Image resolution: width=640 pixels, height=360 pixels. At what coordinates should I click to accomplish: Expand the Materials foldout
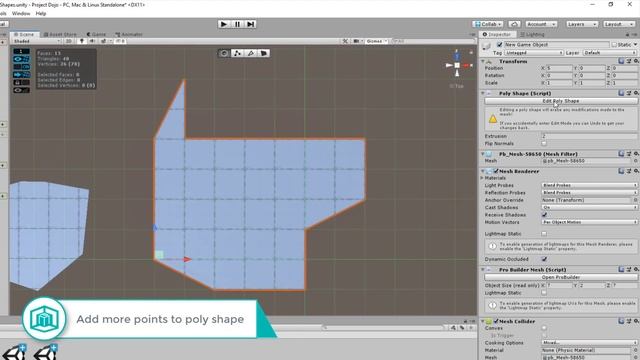[482, 178]
